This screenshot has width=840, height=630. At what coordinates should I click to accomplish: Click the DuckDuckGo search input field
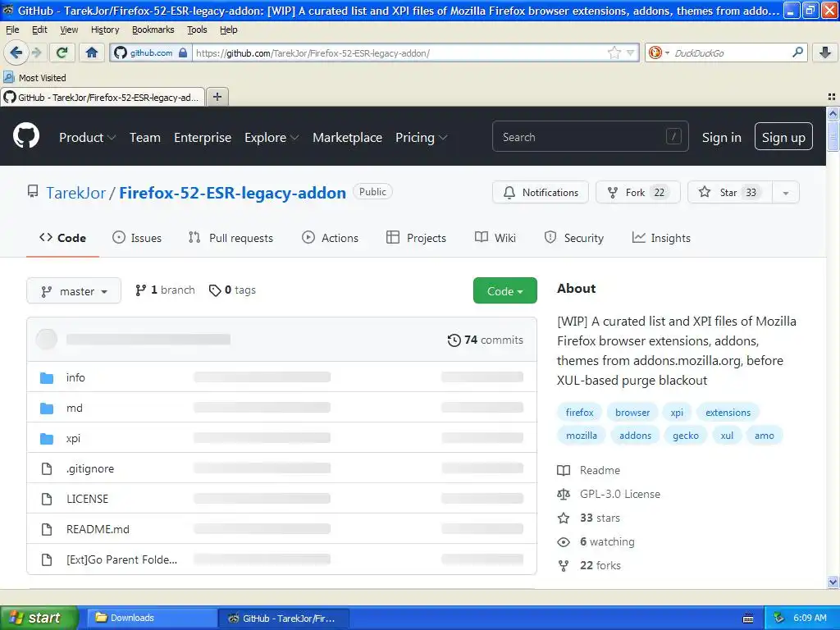(x=730, y=52)
